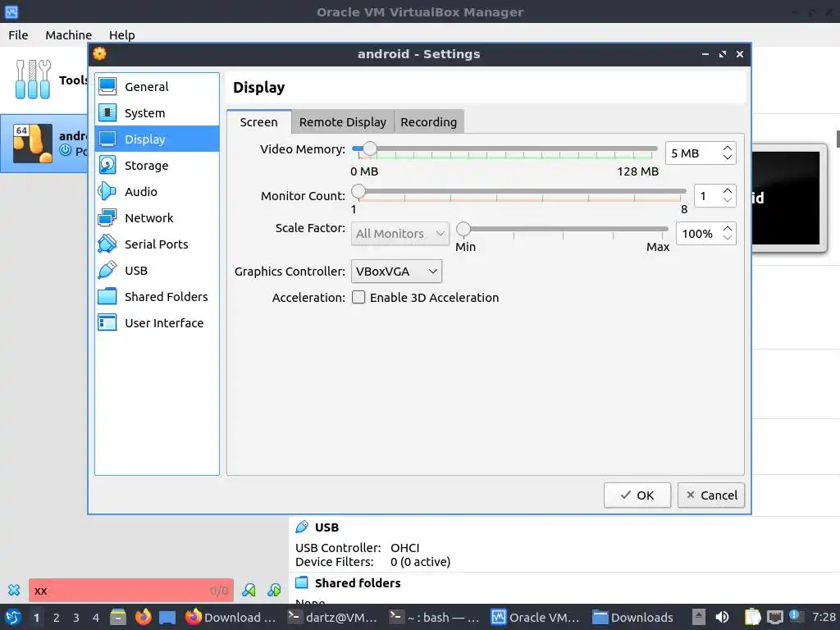
Task: Launch Firefox from the taskbar quick launch
Action: tap(143, 618)
